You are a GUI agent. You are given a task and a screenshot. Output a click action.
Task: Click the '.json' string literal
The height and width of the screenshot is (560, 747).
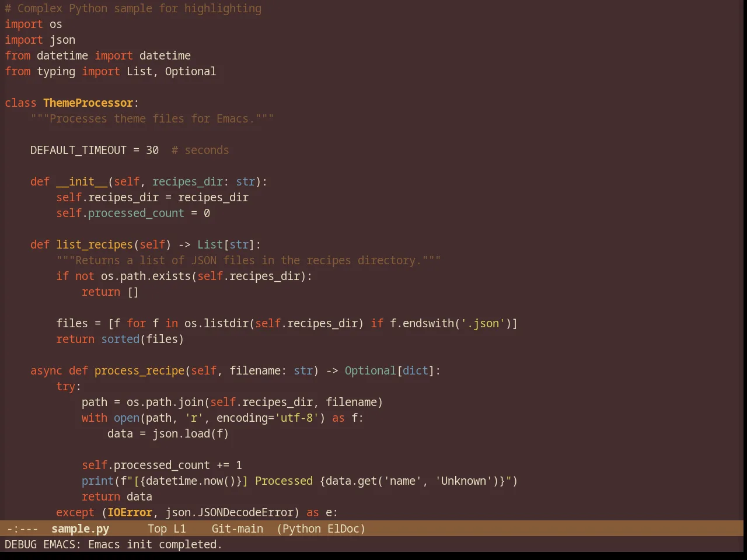(483, 324)
